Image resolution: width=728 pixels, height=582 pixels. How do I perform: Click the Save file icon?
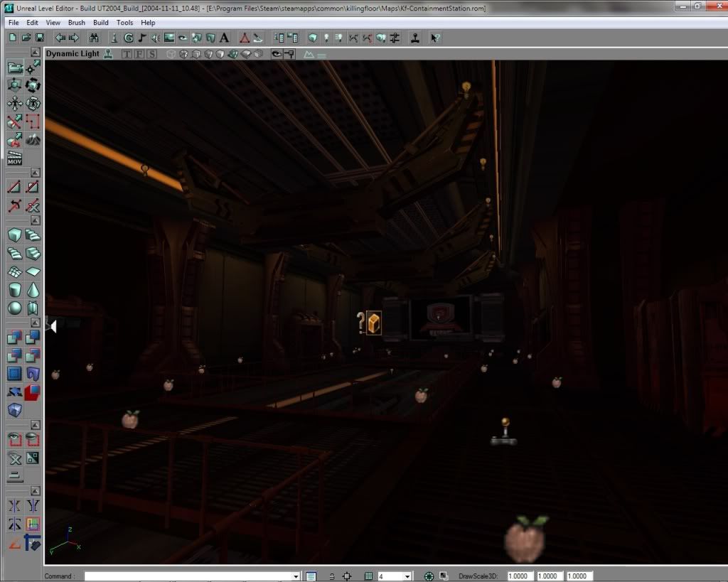pos(40,38)
